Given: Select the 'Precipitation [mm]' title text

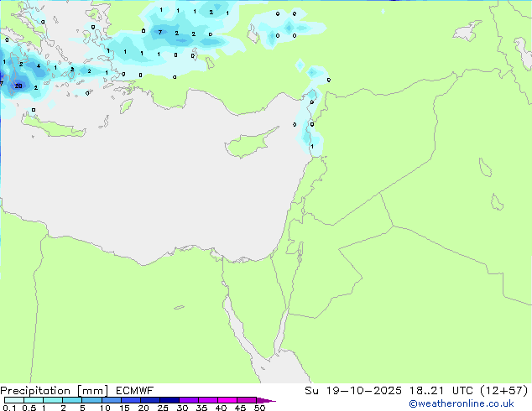Looking at the screenshot, I should (x=55, y=391).
